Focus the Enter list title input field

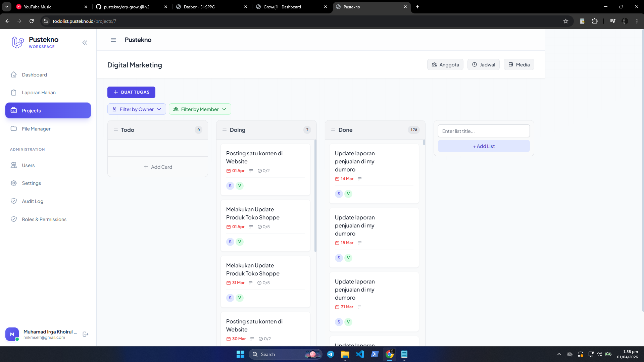point(484,131)
